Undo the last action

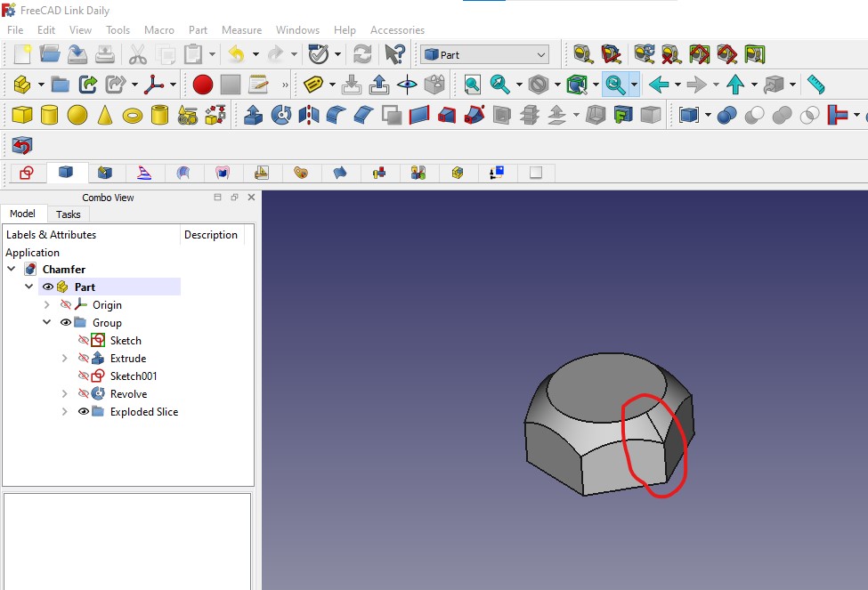click(236, 54)
